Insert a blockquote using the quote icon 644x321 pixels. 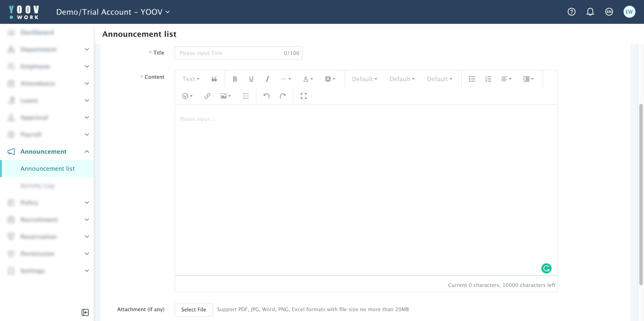click(214, 79)
